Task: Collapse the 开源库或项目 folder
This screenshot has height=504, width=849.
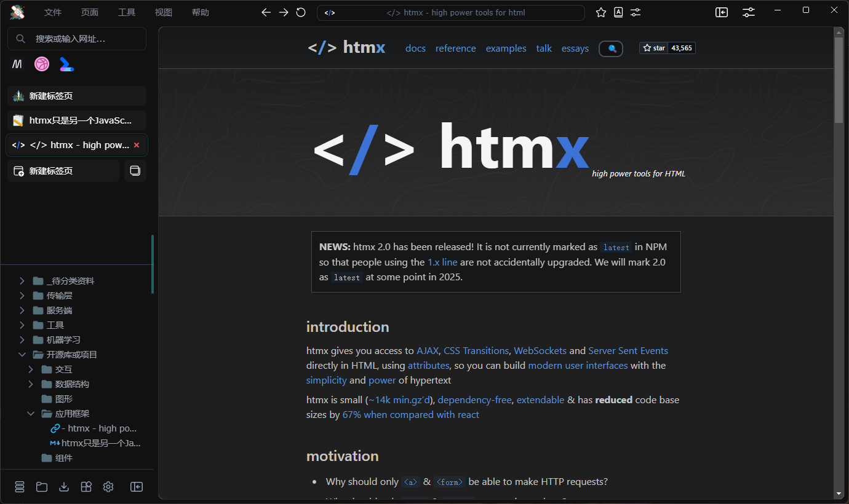Action: tap(22, 355)
